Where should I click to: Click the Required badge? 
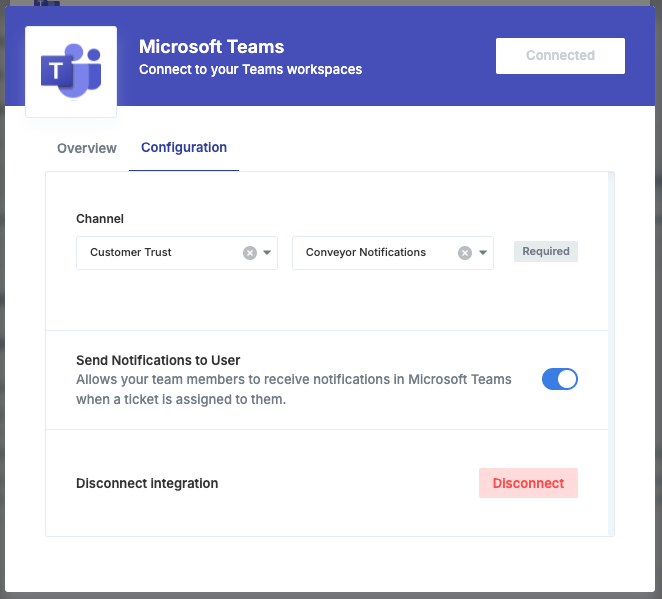pos(546,251)
